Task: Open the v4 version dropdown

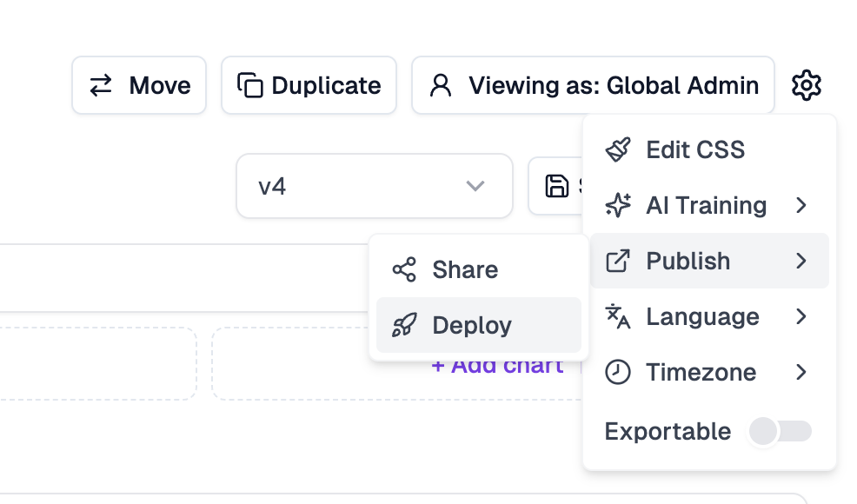Action: [375, 186]
